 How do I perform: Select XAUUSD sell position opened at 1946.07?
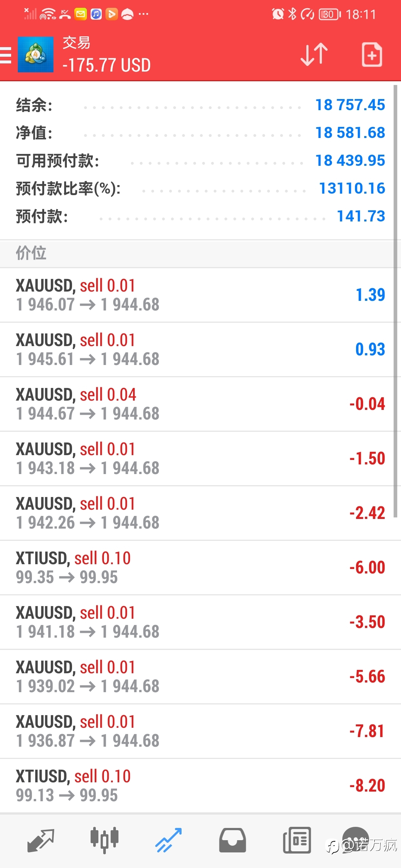tap(200, 295)
